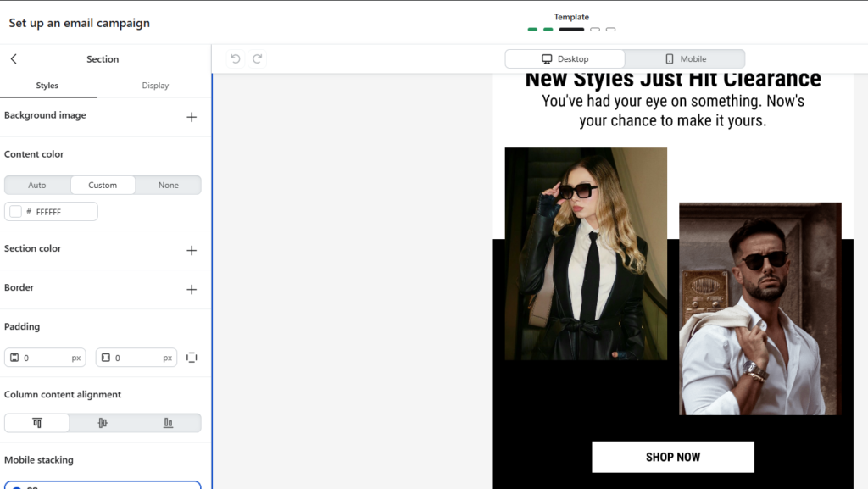This screenshot has width=868, height=489.
Task: Click the SHOP NOW button in the preview
Action: point(672,456)
